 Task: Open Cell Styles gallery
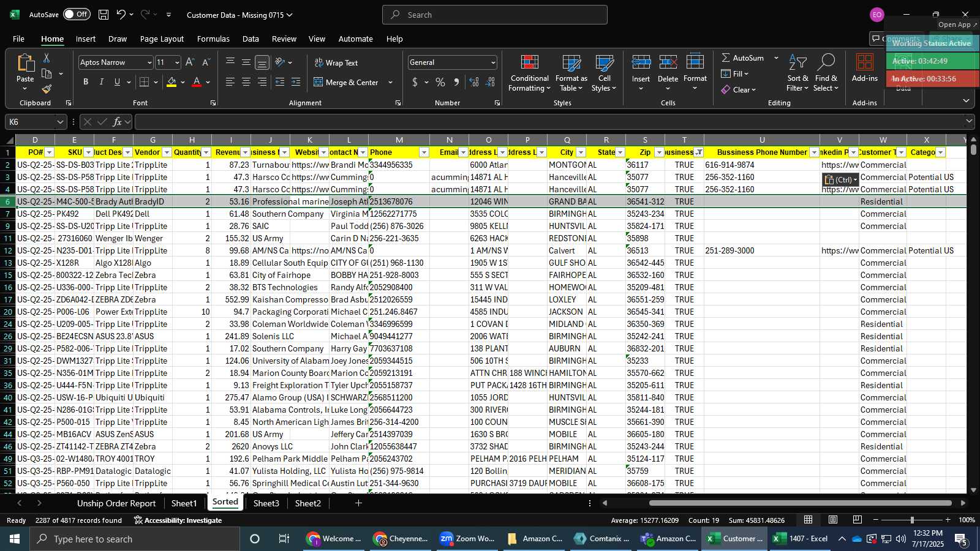coord(604,73)
